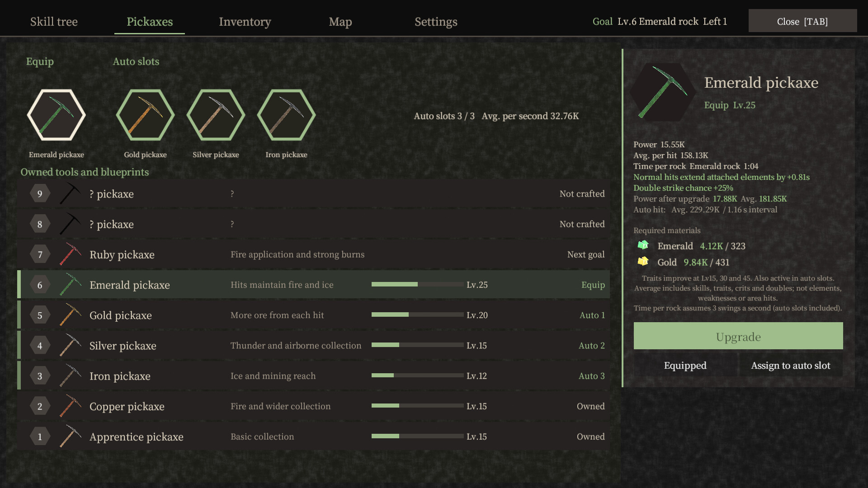Click the unknown pickaxe icon in row 9
The height and width of the screenshot is (488, 868).
tap(70, 194)
